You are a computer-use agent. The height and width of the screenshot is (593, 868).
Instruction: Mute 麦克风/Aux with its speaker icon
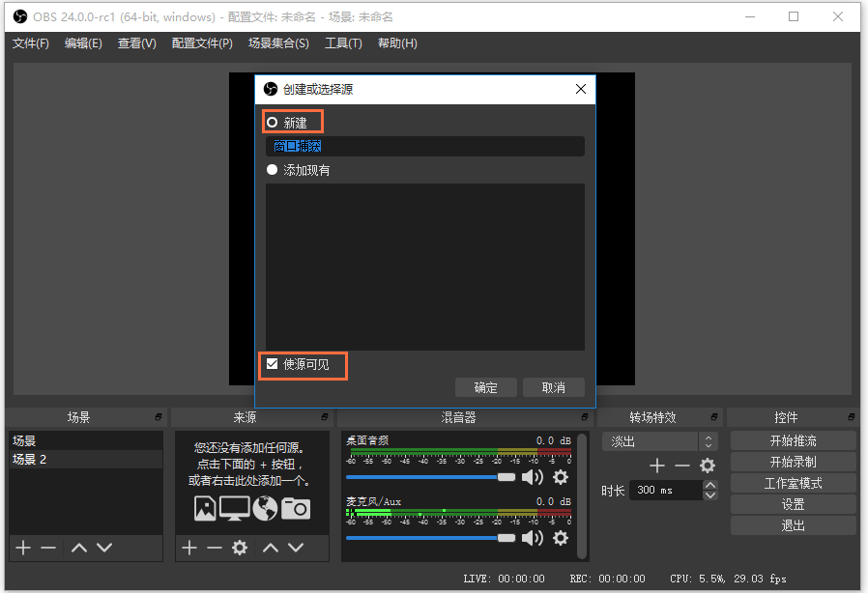[533, 538]
